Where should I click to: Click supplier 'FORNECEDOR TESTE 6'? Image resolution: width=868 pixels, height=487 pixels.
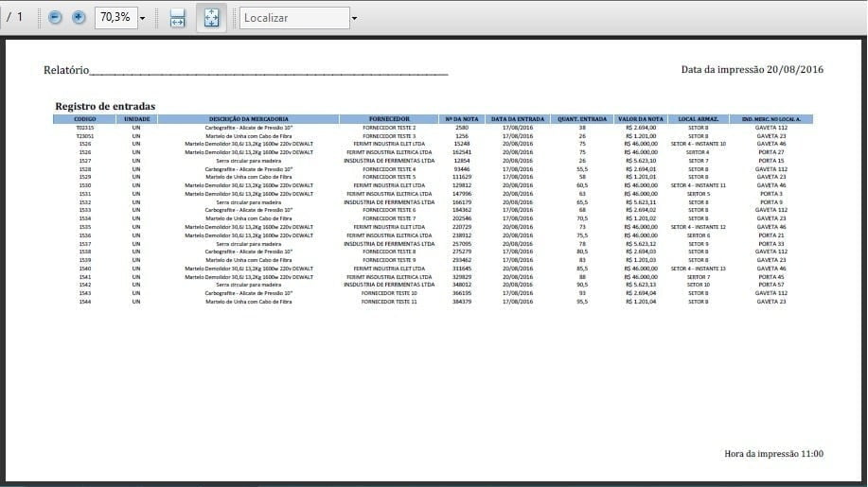[389, 210]
